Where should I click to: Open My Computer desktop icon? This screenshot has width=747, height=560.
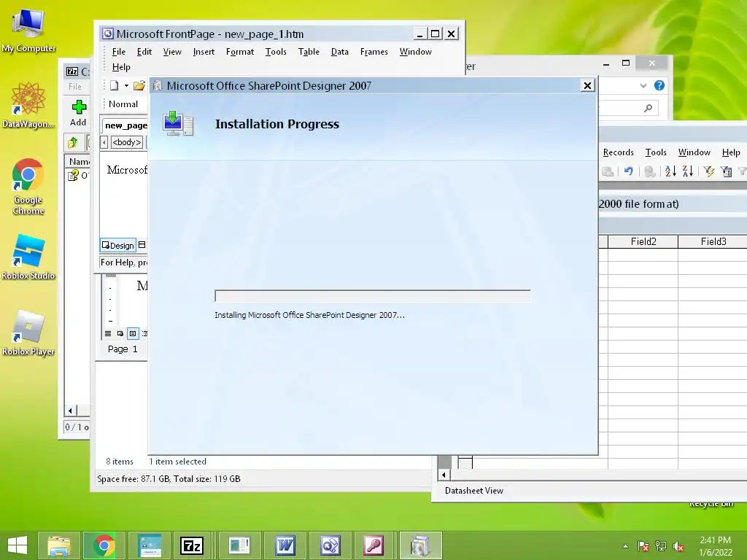pyautogui.click(x=28, y=31)
